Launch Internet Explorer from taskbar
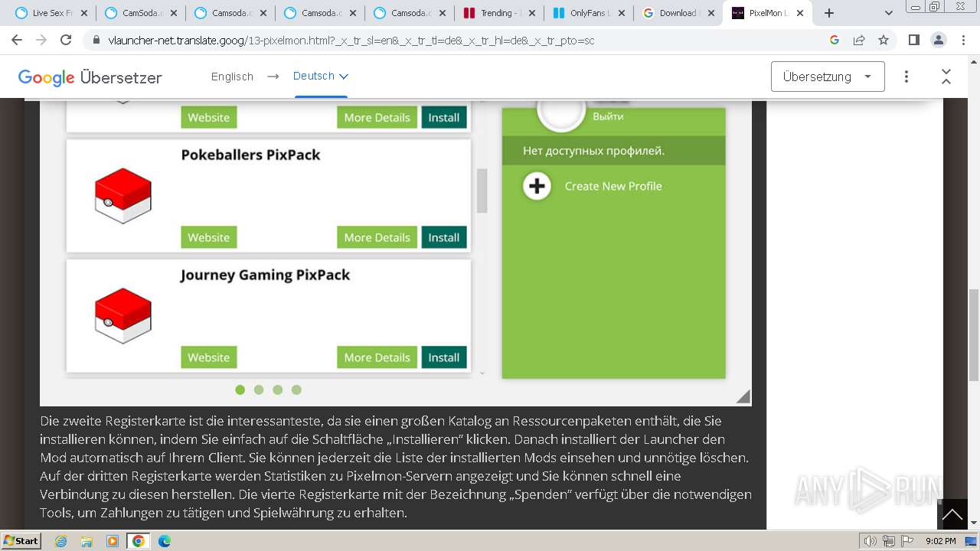This screenshot has width=980, height=551. tap(61, 541)
